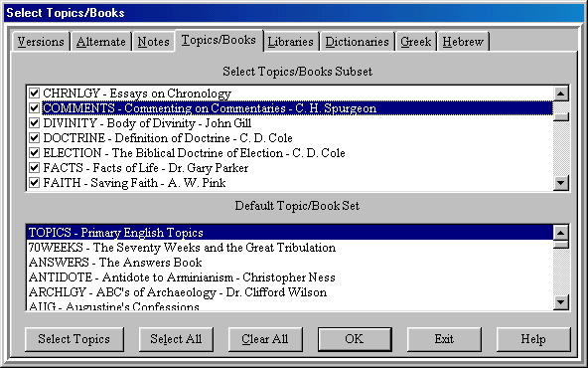The height and width of the screenshot is (368, 588).
Task: Click the subset list's scroll up arrow
Action: [561, 93]
